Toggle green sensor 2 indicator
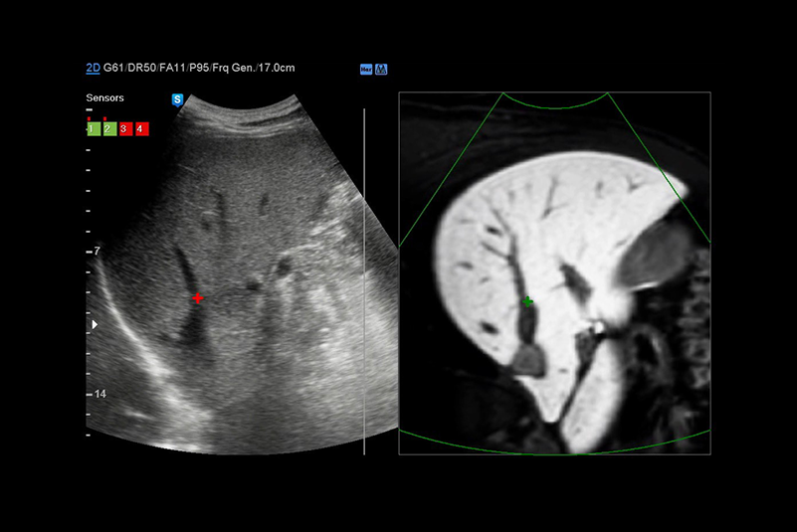 [x=108, y=129]
